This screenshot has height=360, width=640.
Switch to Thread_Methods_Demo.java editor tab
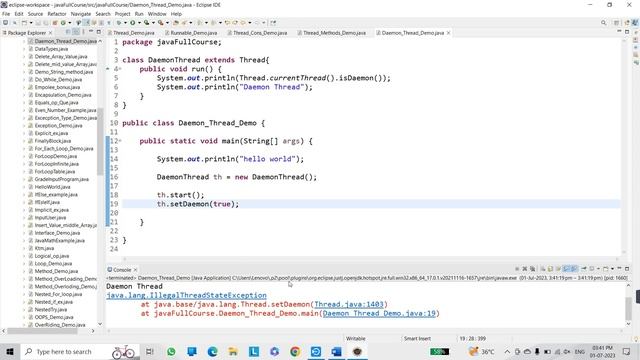pyautogui.click(x=334, y=33)
